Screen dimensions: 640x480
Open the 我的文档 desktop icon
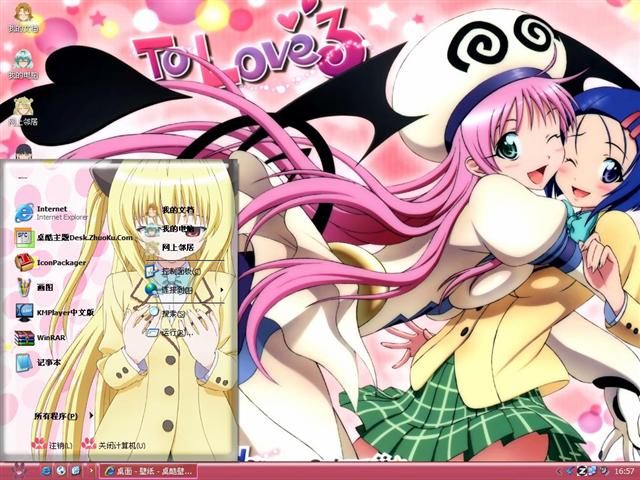point(23,18)
